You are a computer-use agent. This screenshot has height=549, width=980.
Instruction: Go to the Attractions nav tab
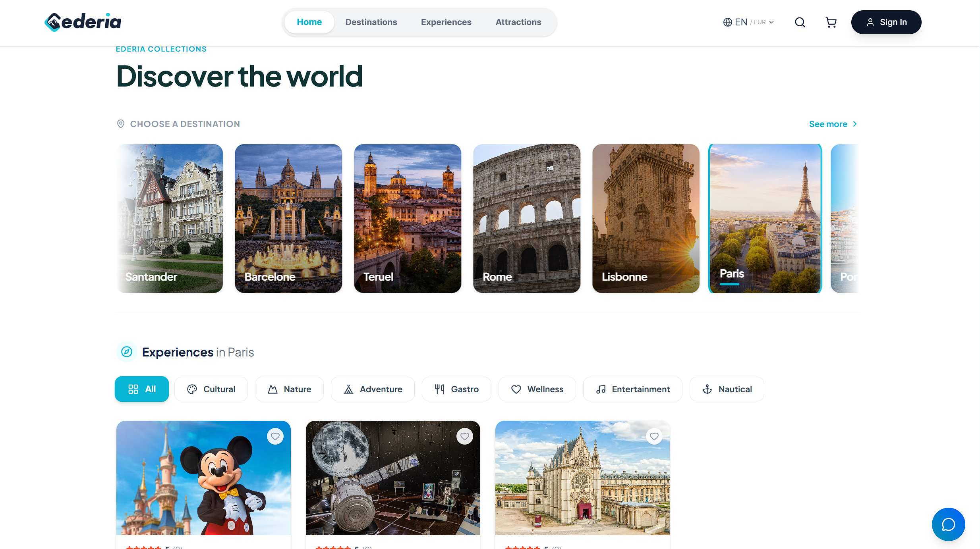point(518,22)
